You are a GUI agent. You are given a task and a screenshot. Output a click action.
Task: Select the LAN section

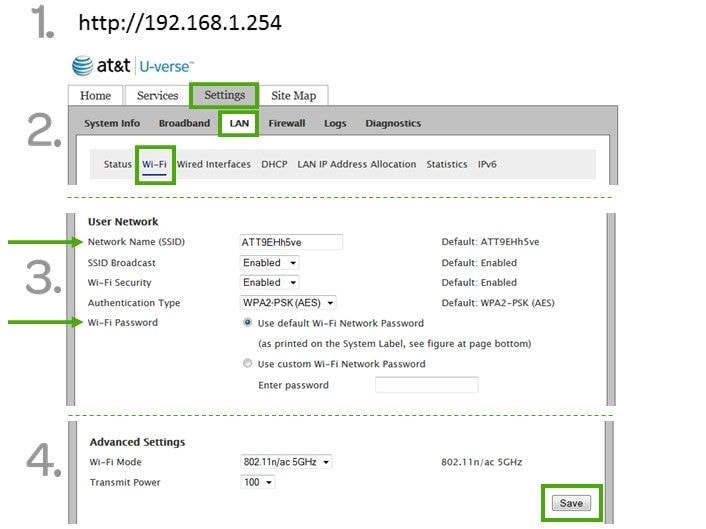[x=239, y=124]
